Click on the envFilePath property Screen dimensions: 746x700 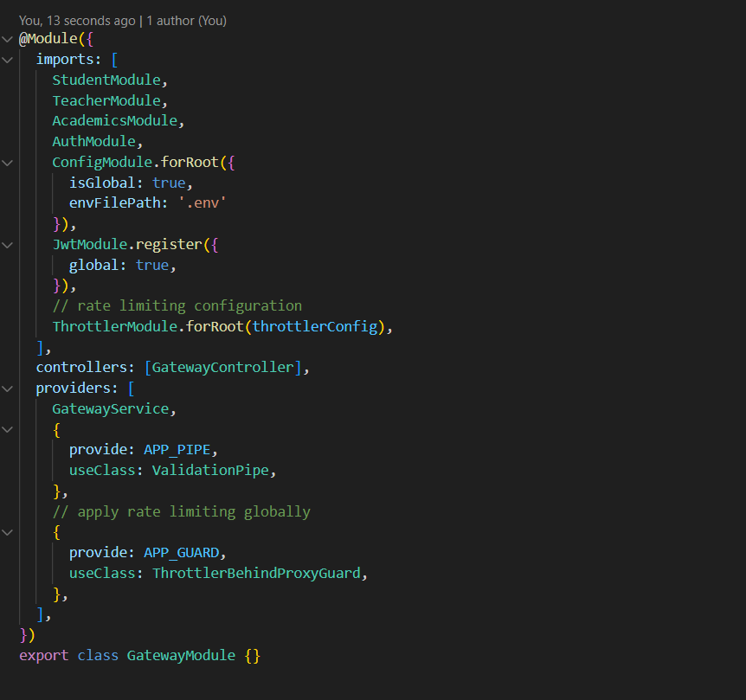pyautogui.click(x=114, y=203)
